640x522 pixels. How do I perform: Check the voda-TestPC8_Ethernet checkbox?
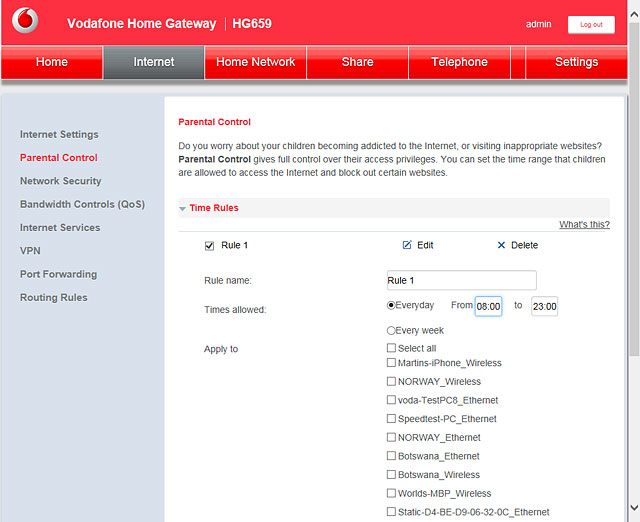click(x=391, y=400)
